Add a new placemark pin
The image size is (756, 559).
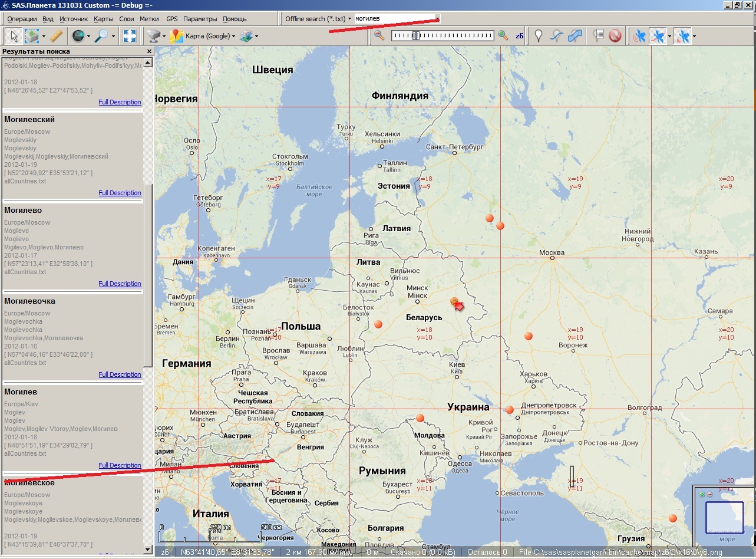point(538,36)
